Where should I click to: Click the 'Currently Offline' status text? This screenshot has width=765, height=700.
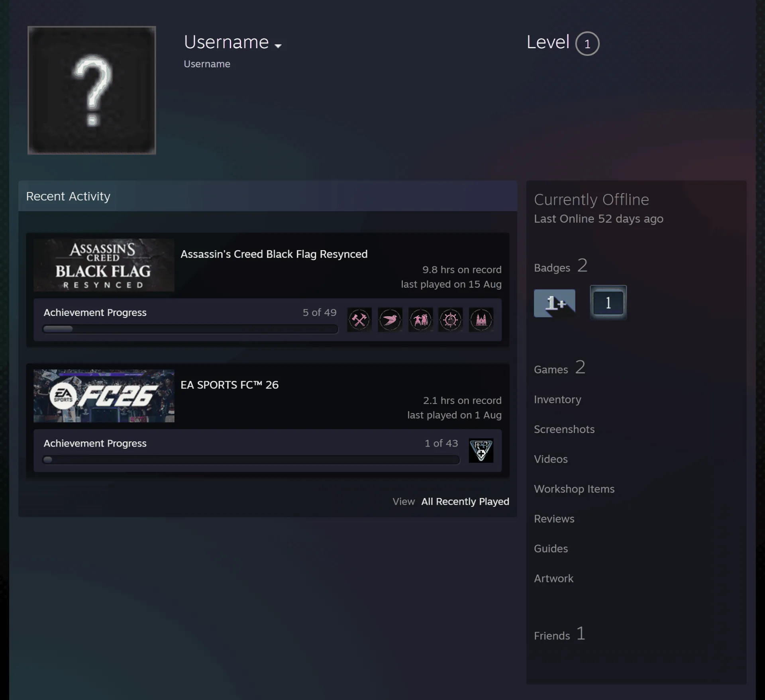(591, 199)
